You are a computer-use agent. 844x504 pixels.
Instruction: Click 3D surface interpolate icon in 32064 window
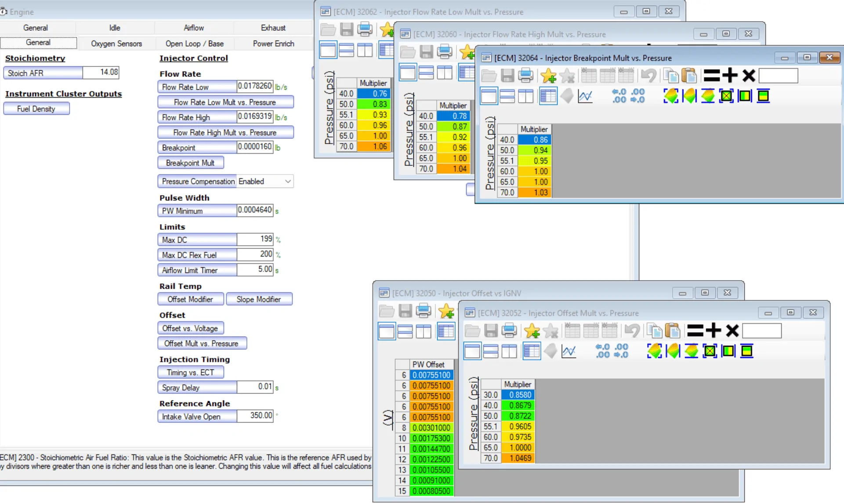[671, 96]
